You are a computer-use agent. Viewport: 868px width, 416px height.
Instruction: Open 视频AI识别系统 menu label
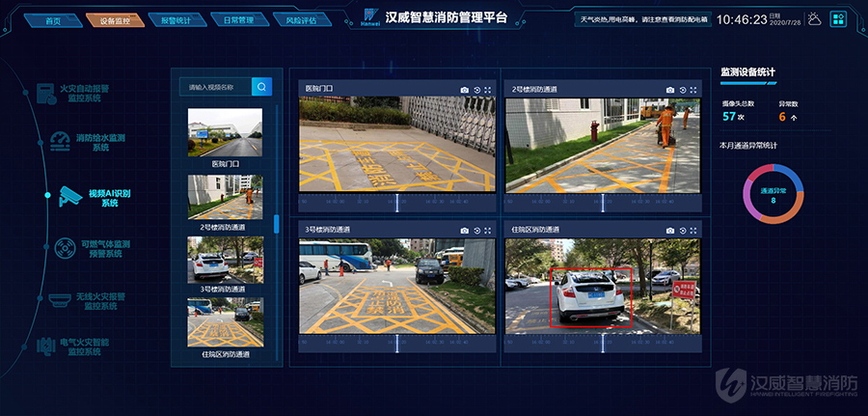coord(110,198)
